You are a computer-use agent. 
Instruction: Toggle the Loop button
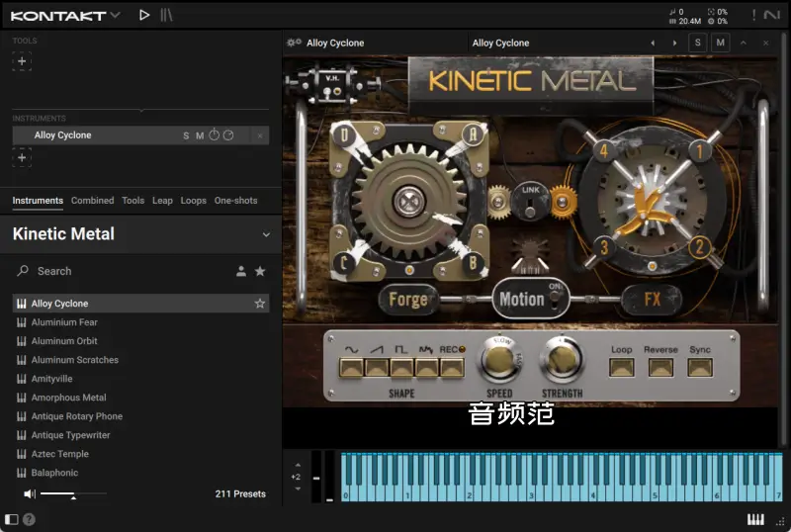622,368
